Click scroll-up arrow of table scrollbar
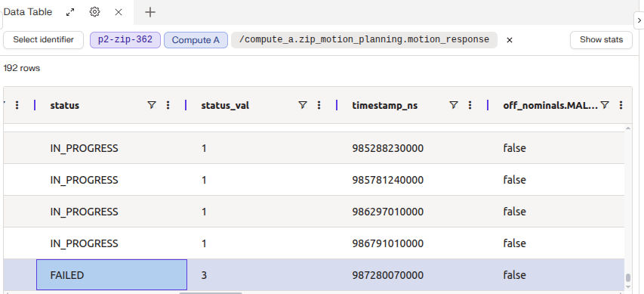Screen dimensions: 644x294 tap(628, 128)
